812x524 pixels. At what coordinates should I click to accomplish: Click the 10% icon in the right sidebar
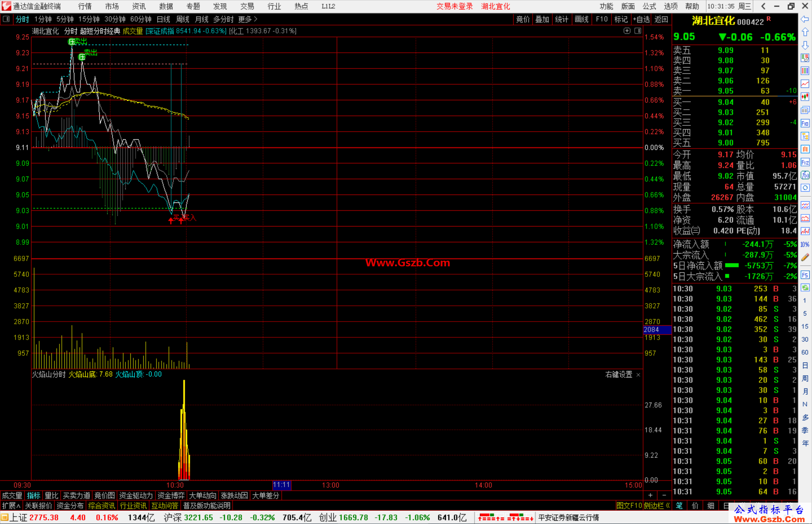pyautogui.click(x=805, y=245)
